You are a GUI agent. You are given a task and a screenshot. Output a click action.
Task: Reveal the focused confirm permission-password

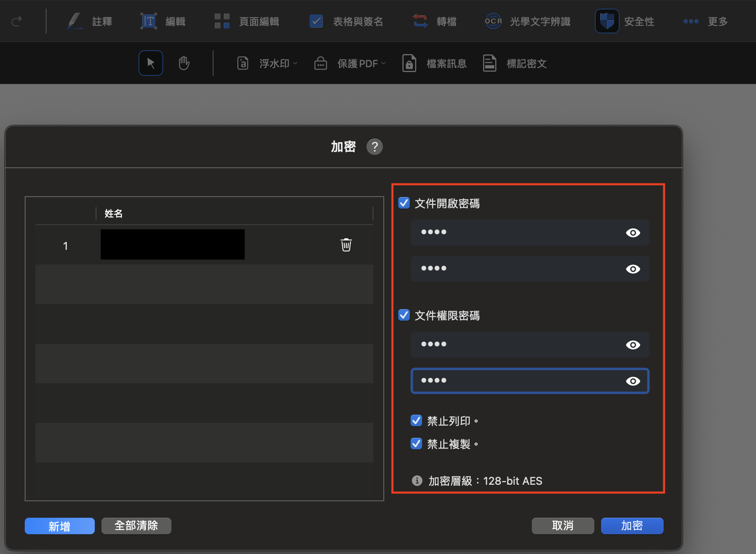[x=633, y=381]
